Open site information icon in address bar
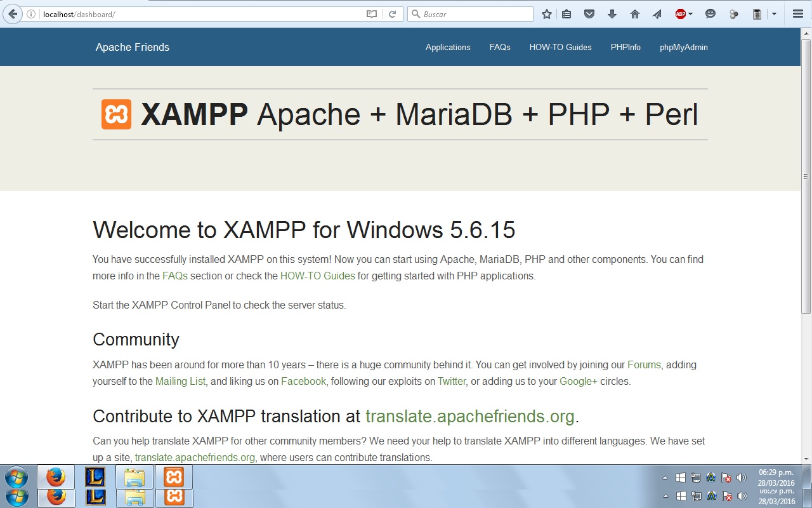812x508 pixels. pos(30,14)
